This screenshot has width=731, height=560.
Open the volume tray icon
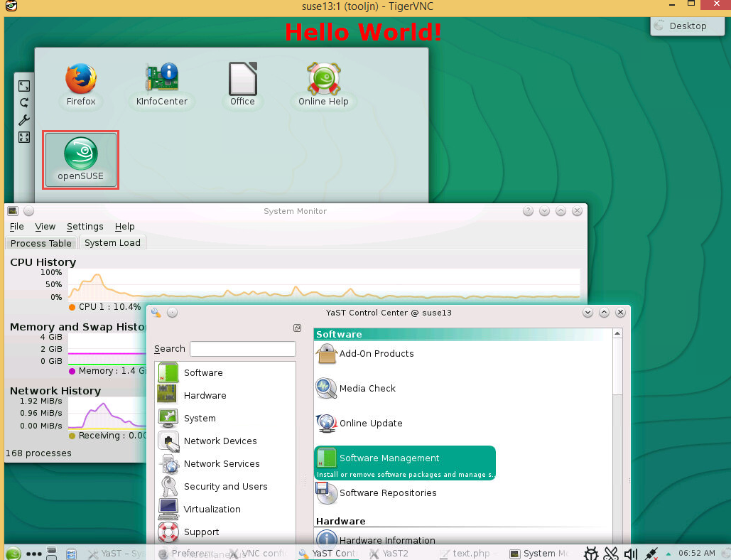[631, 554]
